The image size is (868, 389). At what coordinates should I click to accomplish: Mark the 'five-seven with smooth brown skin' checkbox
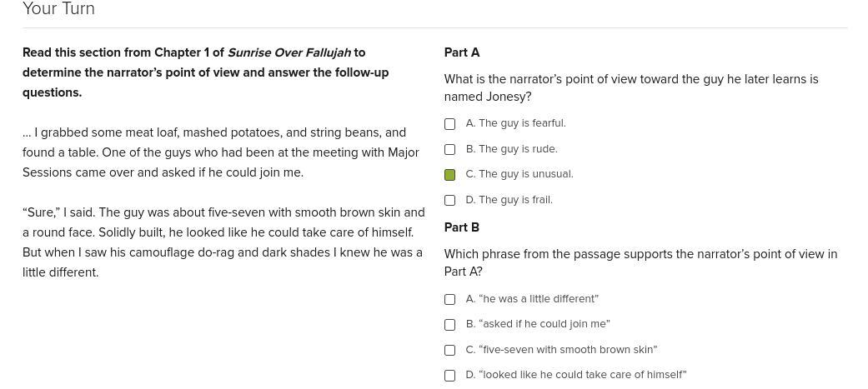(x=449, y=351)
